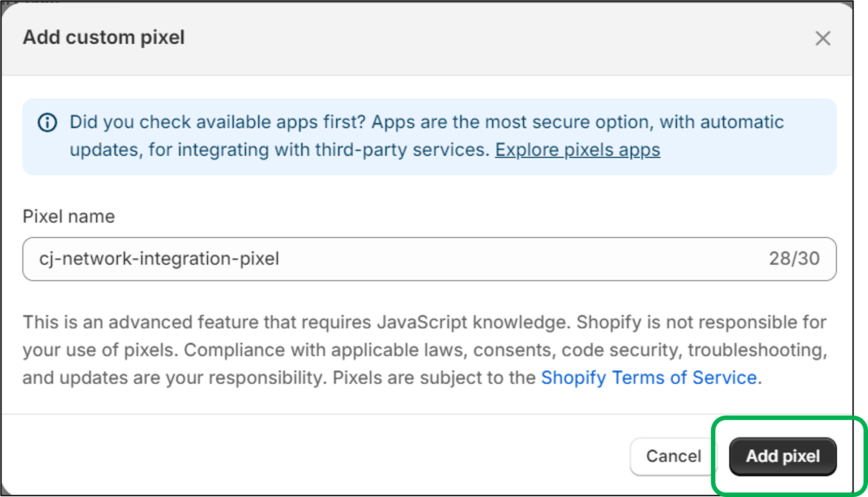Open the Explore pixels apps link
The height and width of the screenshot is (497, 868).
pos(577,150)
